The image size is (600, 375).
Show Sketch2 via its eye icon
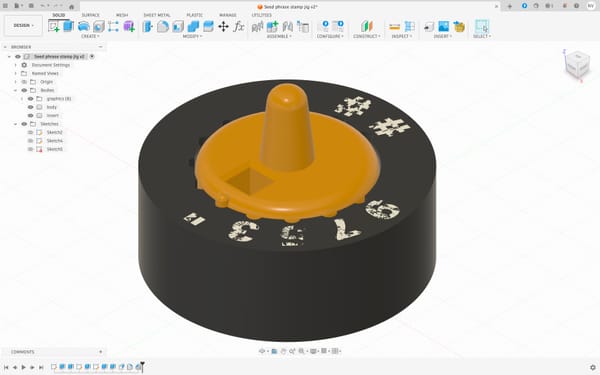coord(31,132)
